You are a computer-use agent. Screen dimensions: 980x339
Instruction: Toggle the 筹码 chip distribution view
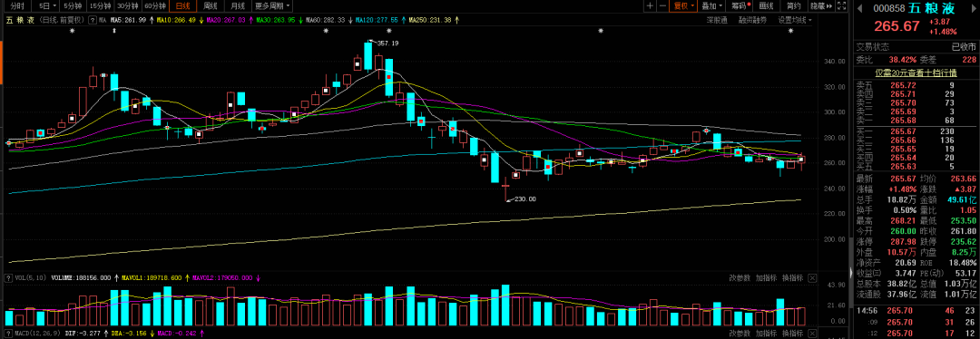[739, 6]
